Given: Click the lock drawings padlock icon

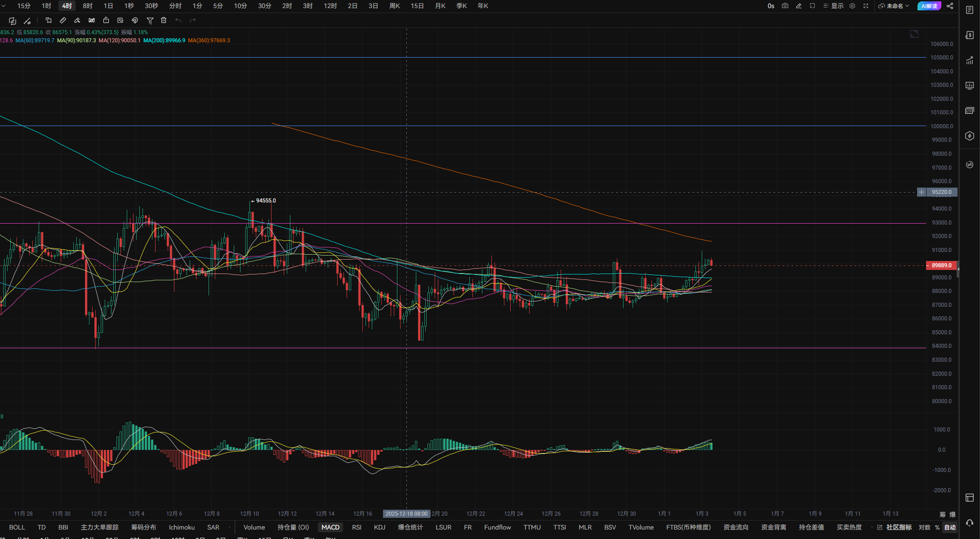Looking at the screenshot, I should click(106, 20).
